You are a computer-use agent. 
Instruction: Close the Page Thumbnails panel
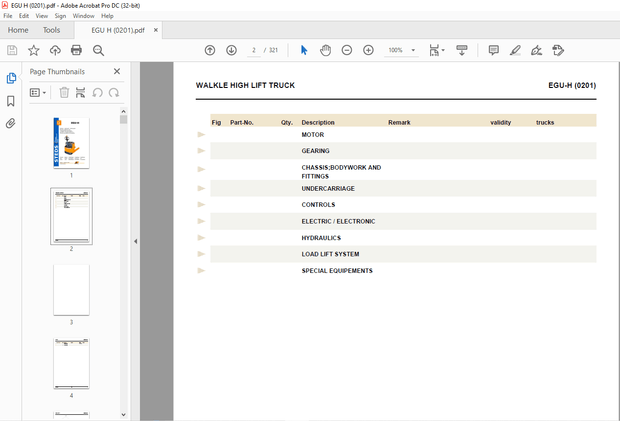click(x=116, y=72)
